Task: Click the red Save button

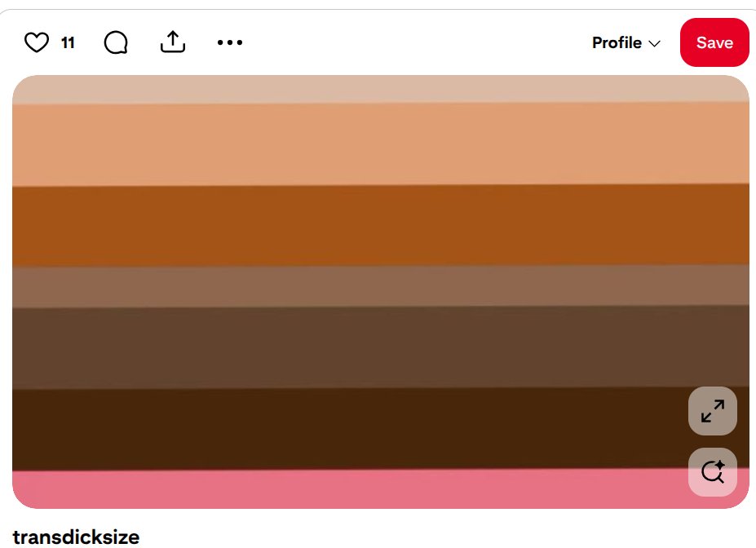Action: [x=714, y=42]
